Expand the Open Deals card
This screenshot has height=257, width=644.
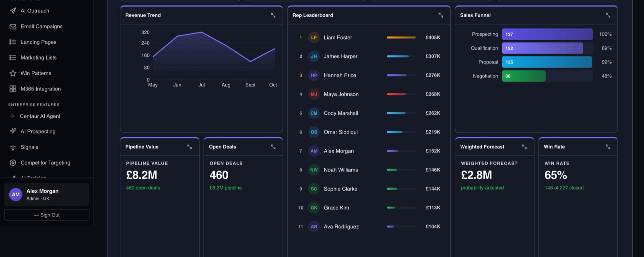(x=273, y=147)
